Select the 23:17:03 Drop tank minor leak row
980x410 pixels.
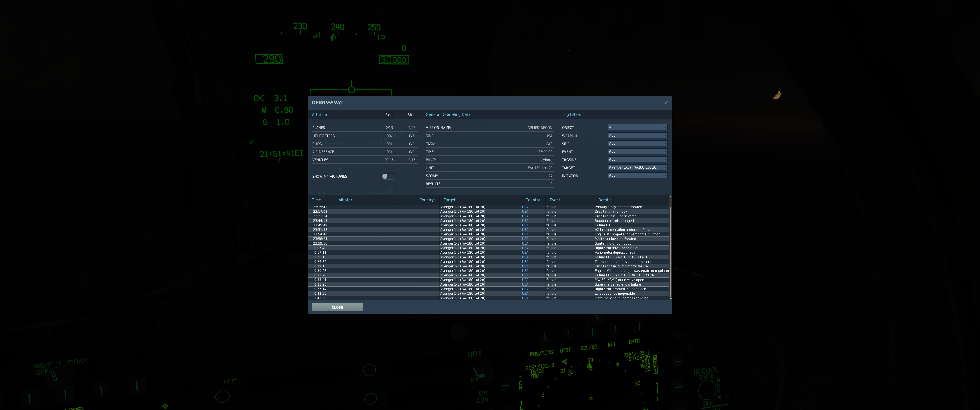488,212
